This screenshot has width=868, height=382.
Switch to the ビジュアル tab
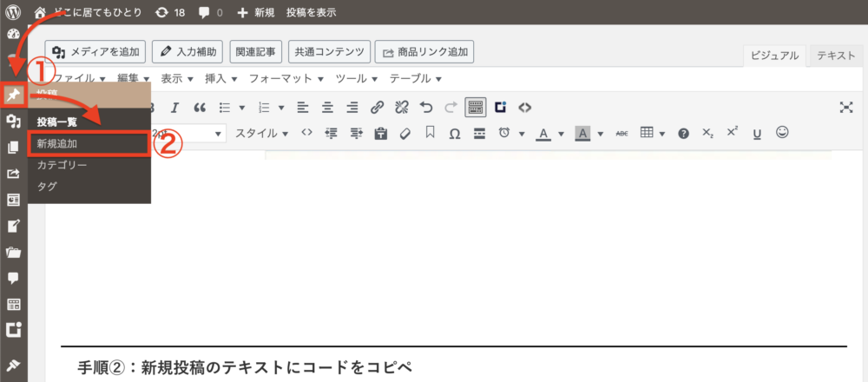tap(774, 56)
